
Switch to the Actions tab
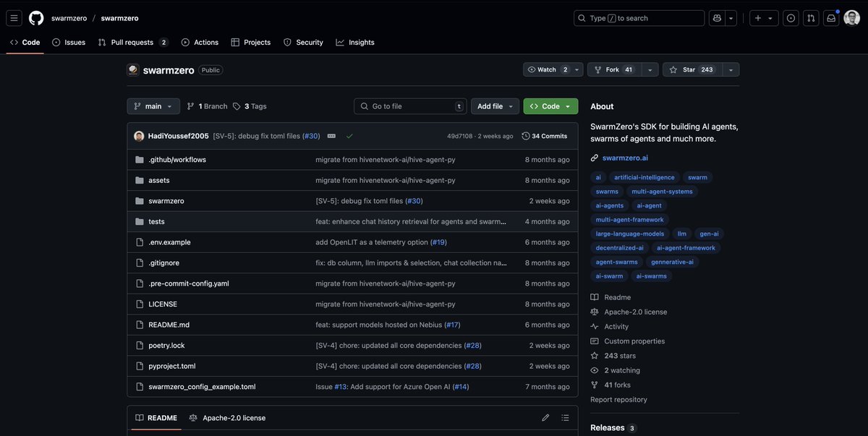click(200, 42)
